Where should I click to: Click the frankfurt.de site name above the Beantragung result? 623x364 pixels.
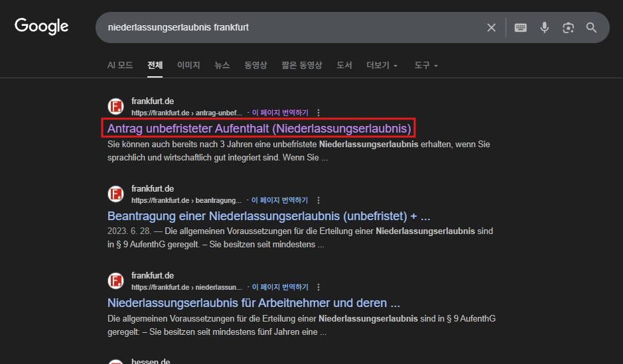(153, 188)
